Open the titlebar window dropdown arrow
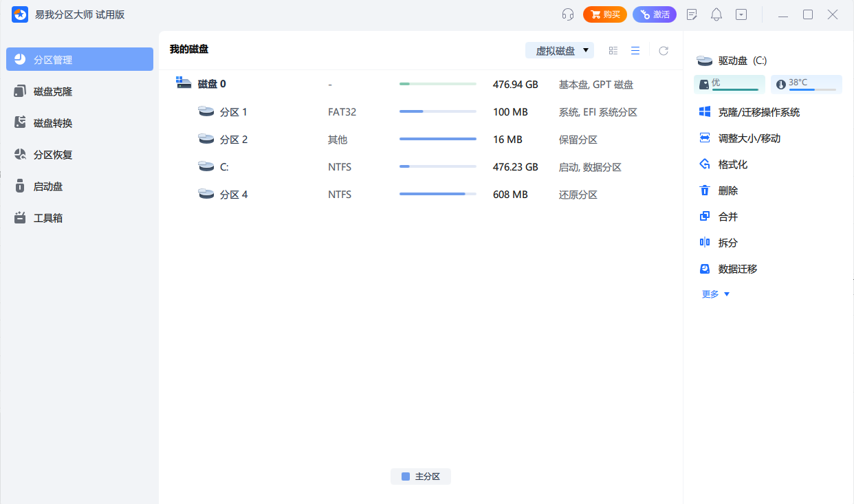 [741, 14]
